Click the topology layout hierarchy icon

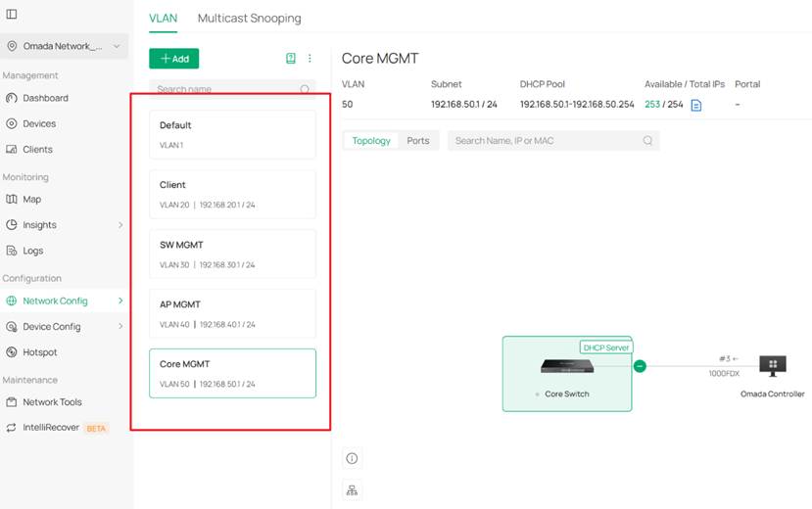[x=352, y=490]
